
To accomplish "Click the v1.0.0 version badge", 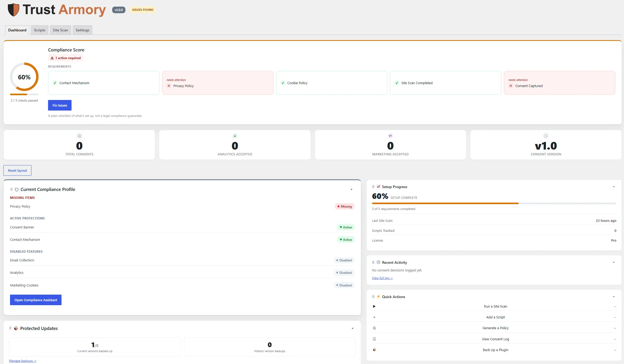I will point(119,10).
